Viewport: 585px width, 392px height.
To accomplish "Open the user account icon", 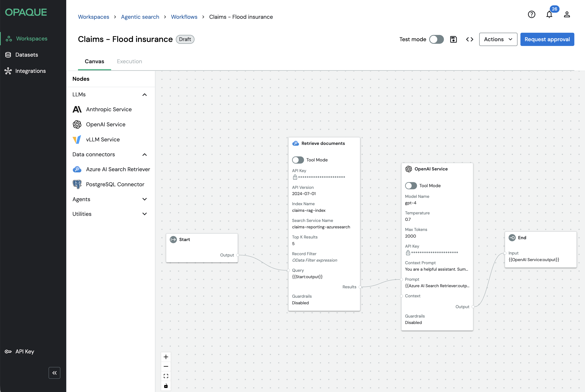I will (x=567, y=15).
